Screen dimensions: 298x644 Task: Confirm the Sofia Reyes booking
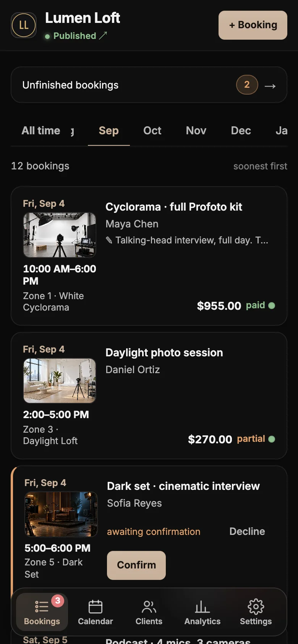(136, 565)
